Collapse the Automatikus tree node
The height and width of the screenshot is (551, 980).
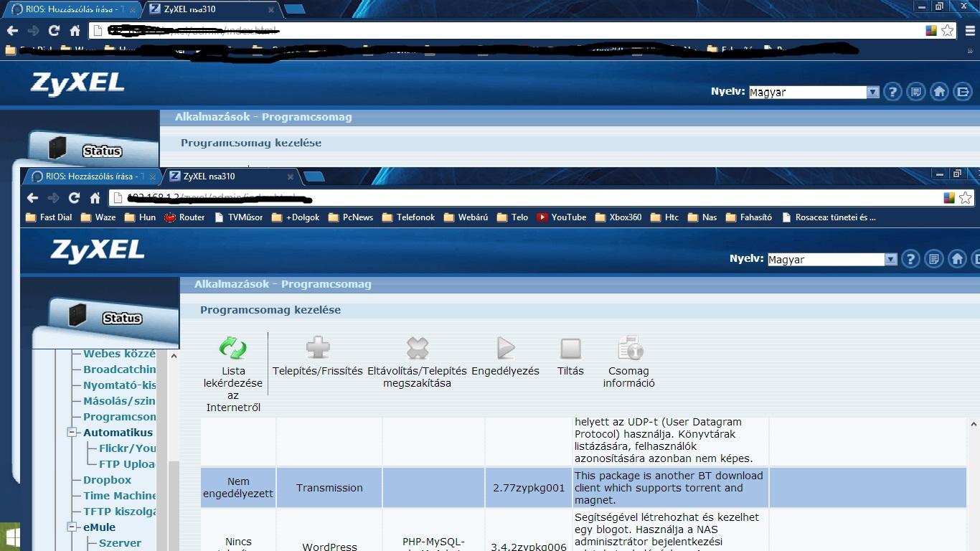click(x=72, y=433)
